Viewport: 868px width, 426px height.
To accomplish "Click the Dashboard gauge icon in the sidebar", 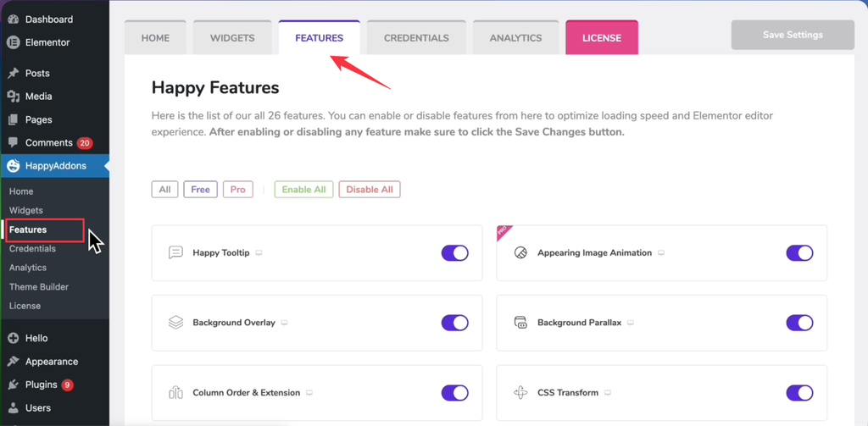I will coord(14,19).
